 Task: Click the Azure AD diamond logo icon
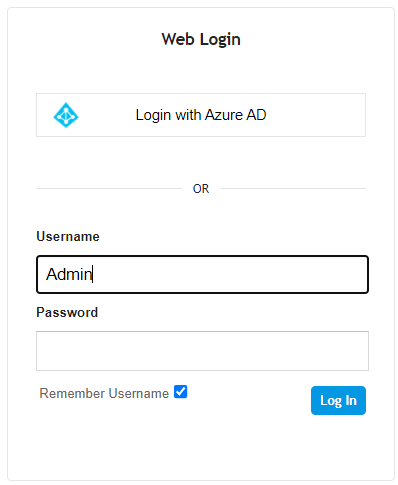(66, 115)
